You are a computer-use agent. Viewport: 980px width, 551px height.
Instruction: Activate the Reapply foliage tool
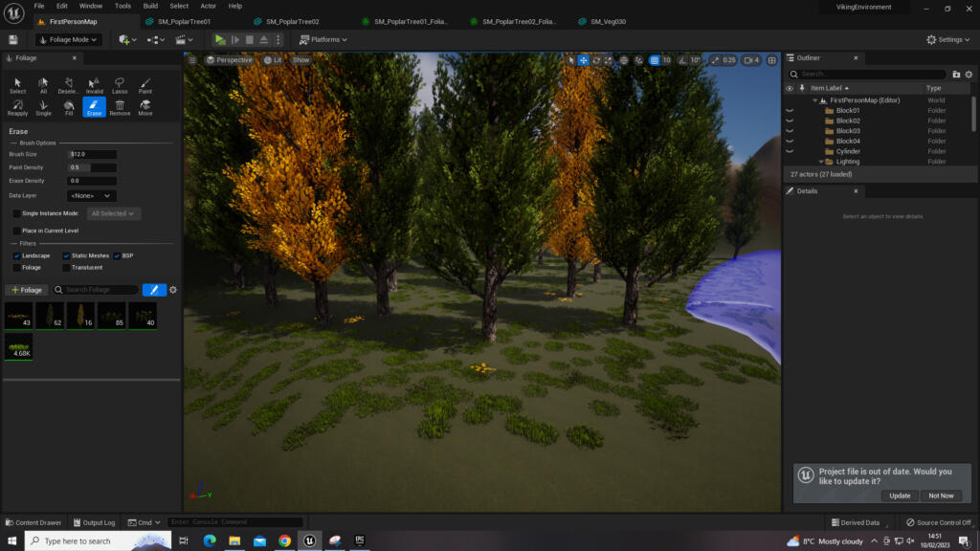[17, 107]
